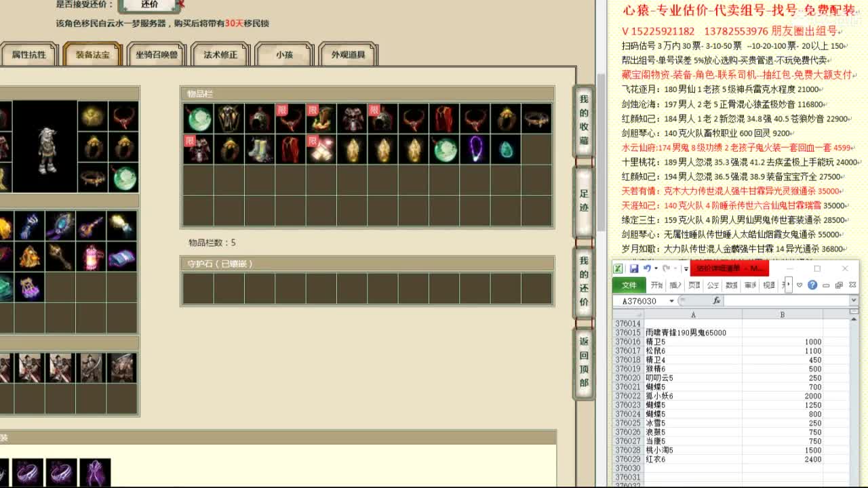Click the blue Help question-mark icon
The width and height of the screenshot is (868, 488).
pyautogui.click(x=814, y=285)
